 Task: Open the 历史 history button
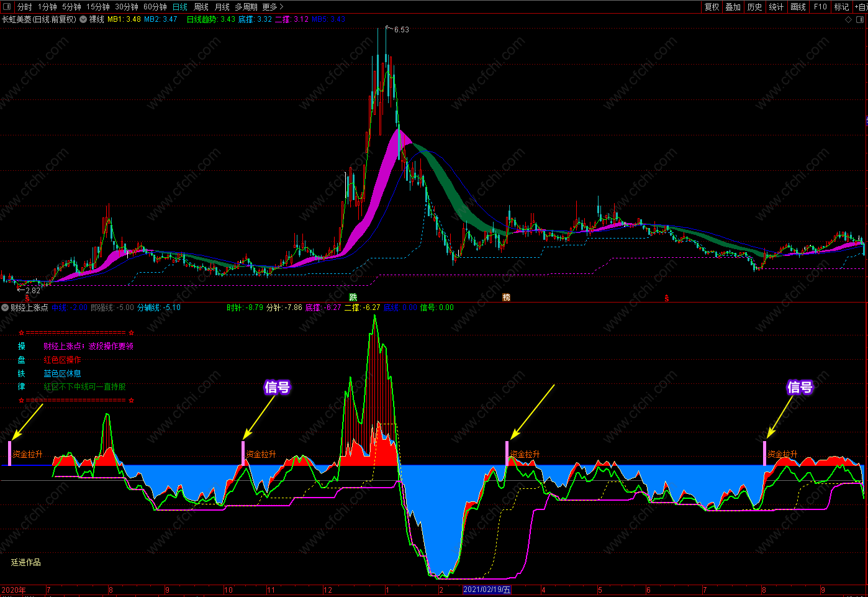(x=755, y=7)
